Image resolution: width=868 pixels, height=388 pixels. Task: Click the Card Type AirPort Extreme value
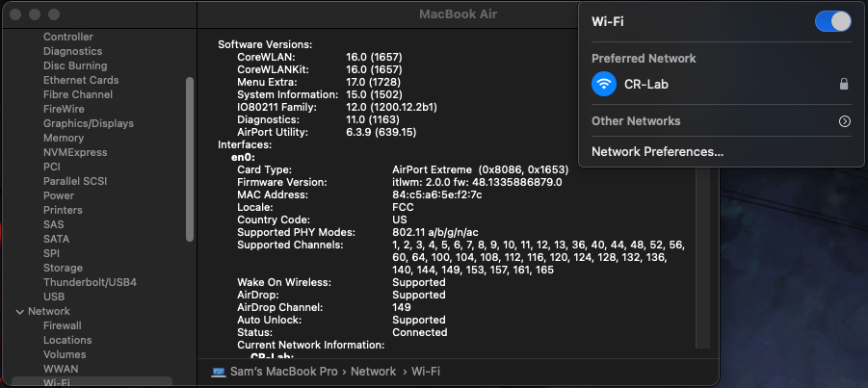[481, 169]
